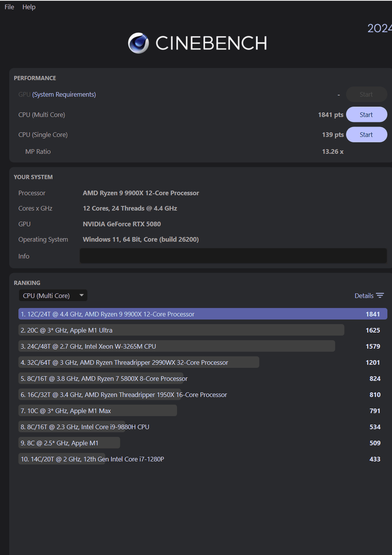Select ranking row 1 Ryzen 9 9900X
392x555 pixels.
tap(203, 314)
